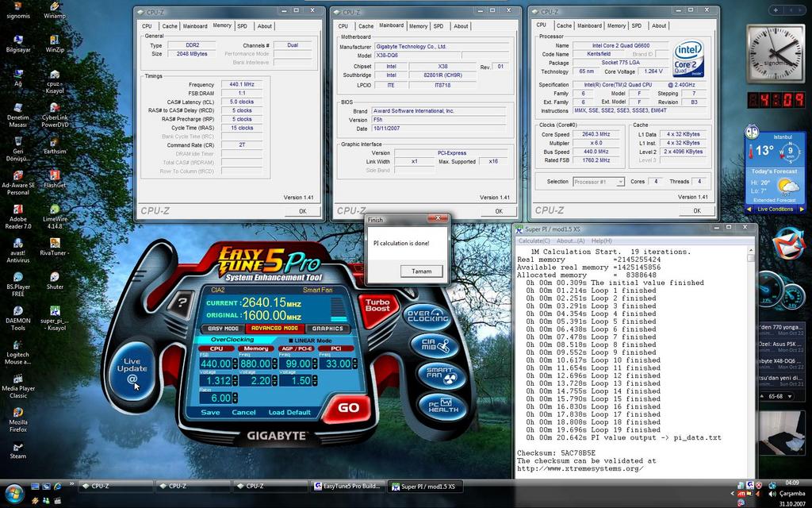This screenshot has width=812, height=508.
Task: Click Tamam in the Finish dialog
Action: click(422, 271)
